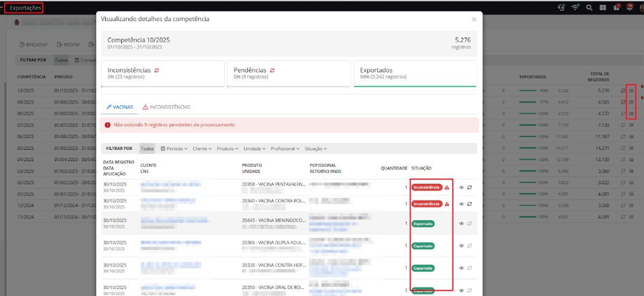The height and width of the screenshot is (296, 644).
Task: Open the search magnifier in the top bar
Action: [589, 8]
